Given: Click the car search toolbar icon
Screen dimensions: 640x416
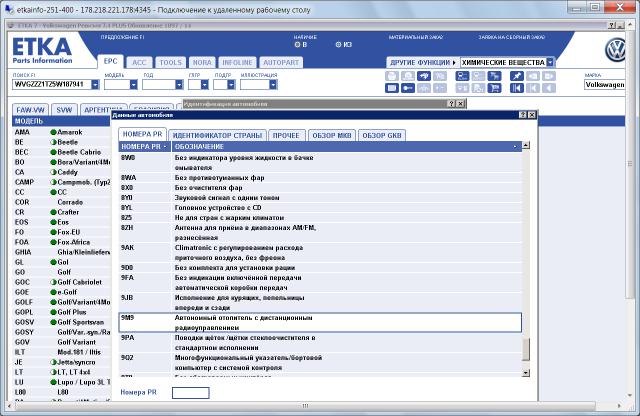Looking at the screenshot, I should pos(424,76).
